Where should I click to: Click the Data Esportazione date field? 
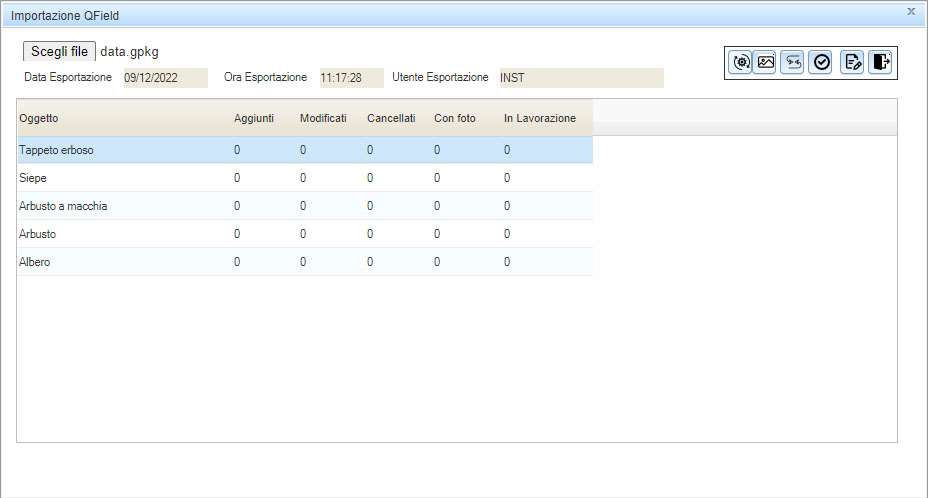point(165,78)
